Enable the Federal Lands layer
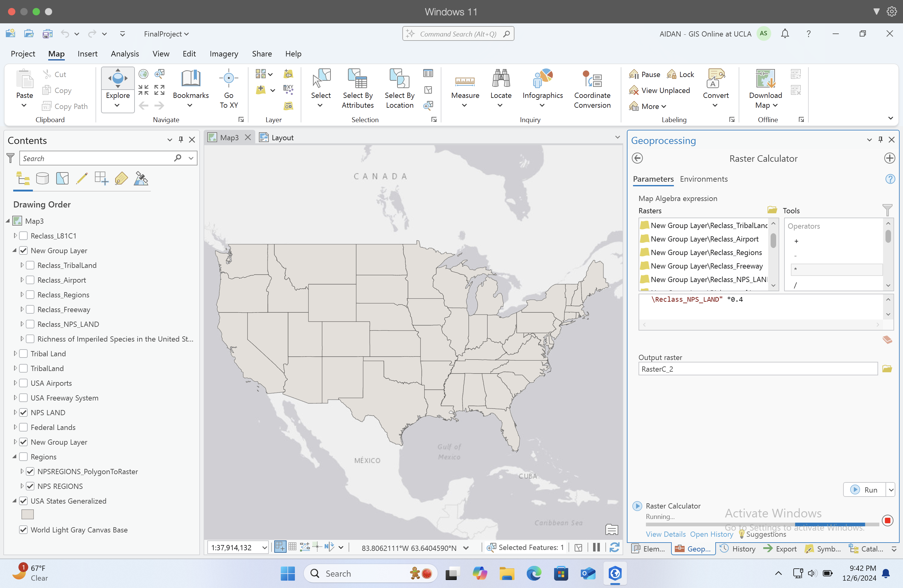 (x=23, y=427)
